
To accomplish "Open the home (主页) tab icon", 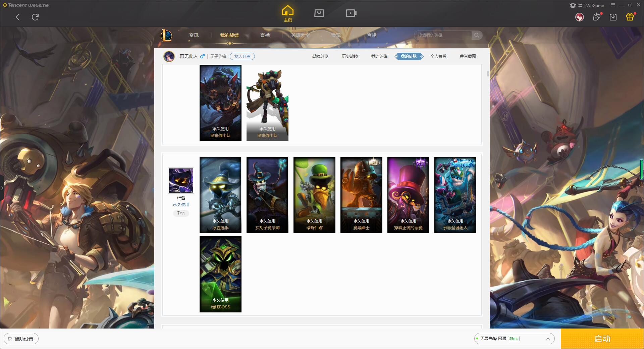I will coord(288,14).
